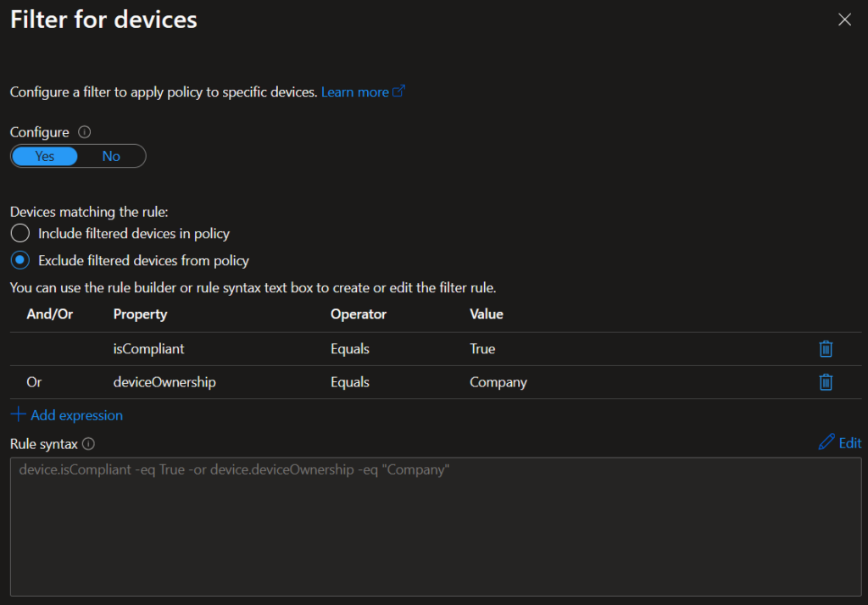Open the Equals operator in isCompliant row
Viewport: 868px width, 605px height.
pyautogui.click(x=350, y=349)
